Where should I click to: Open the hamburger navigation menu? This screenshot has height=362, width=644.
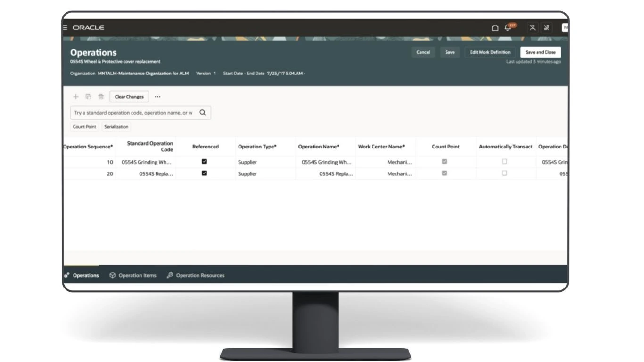click(66, 28)
